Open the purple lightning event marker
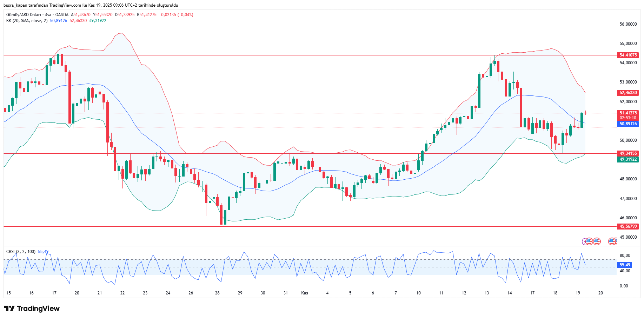The image size is (644, 319). [x=585, y=241]
